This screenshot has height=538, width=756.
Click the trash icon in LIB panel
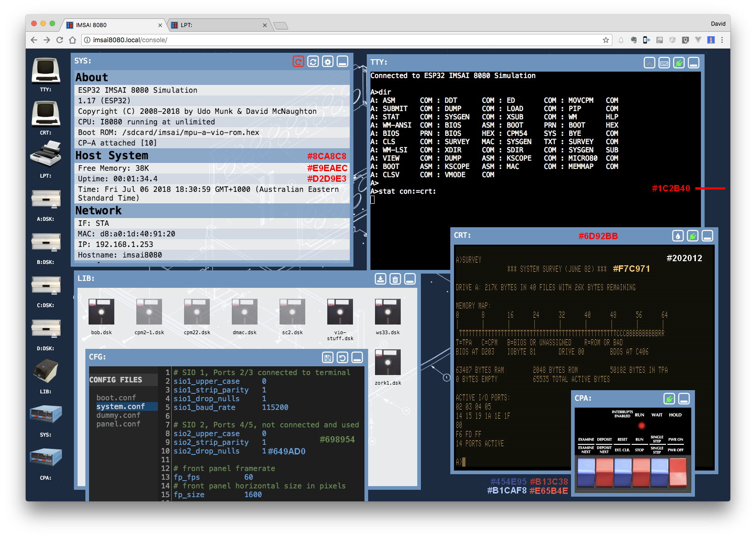(x=395, y=279)
